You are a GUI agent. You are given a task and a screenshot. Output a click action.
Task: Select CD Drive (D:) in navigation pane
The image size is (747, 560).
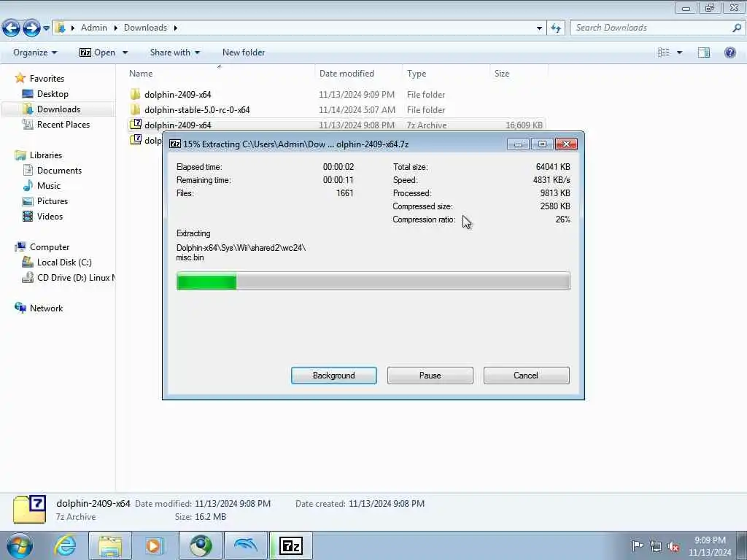point(75,278)
